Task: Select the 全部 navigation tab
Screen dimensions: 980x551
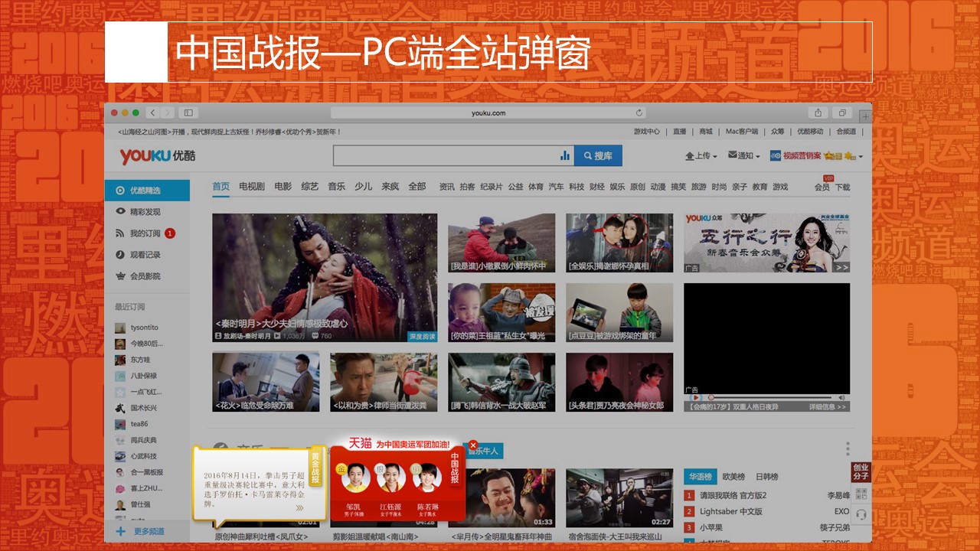Action: [x=416, y=186]
